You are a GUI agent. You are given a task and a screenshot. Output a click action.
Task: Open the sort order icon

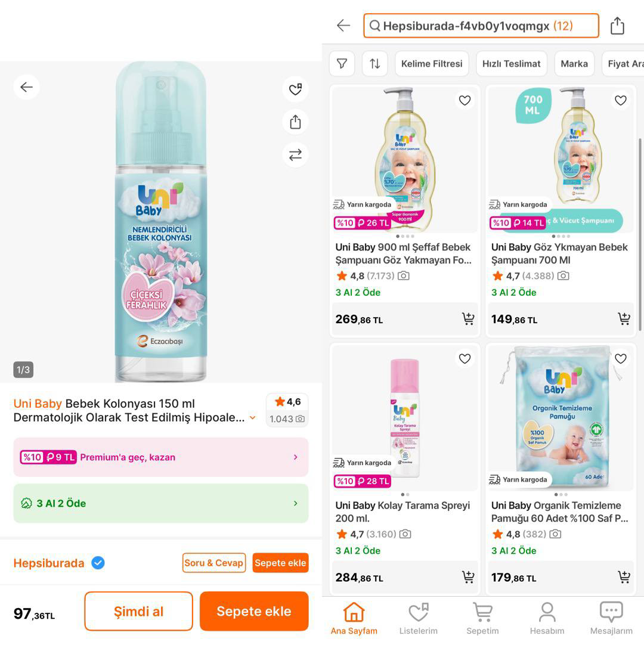374,63
